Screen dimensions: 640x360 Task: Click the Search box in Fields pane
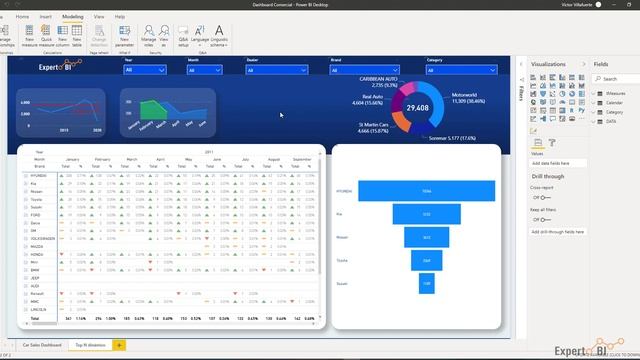pyautogui.click(x=616, y=79)
